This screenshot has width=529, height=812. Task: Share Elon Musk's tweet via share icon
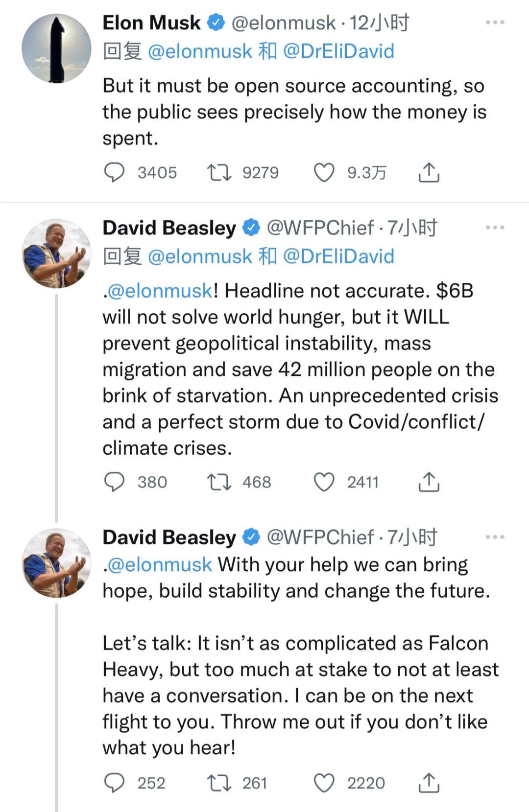point(429,172)
